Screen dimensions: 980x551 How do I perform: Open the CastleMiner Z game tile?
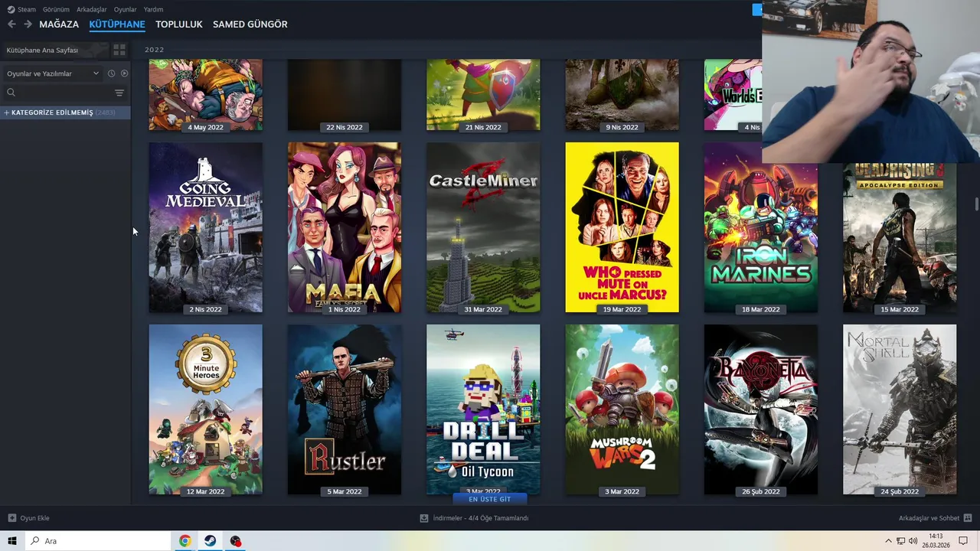tap(483, 227)
